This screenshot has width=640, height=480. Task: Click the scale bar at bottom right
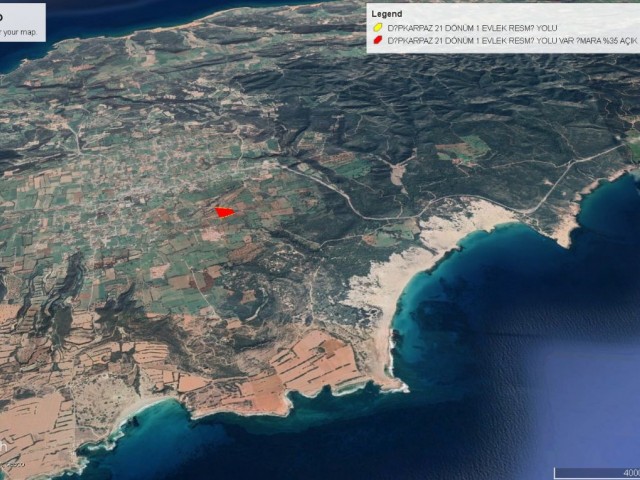596,473
